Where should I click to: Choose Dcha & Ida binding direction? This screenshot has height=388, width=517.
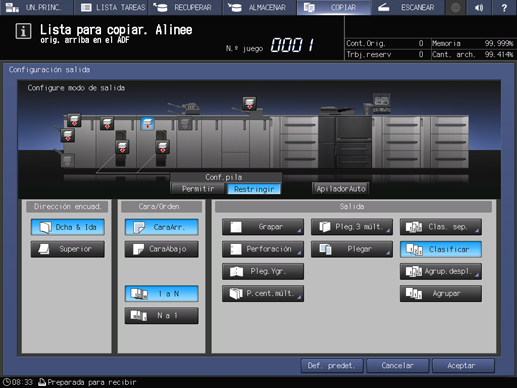point(68,227)
